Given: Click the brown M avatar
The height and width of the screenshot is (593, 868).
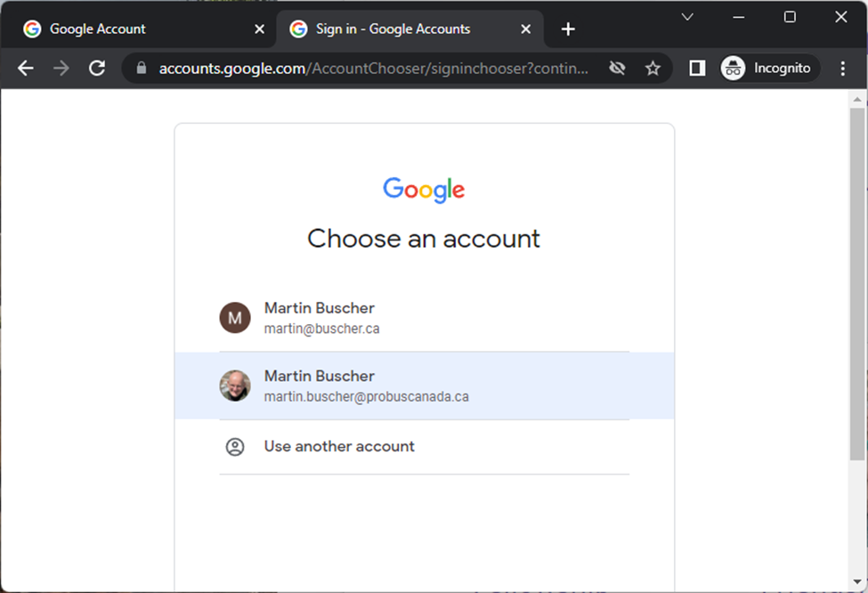Looking at the screenshot, I should click(x=235, y=318).
